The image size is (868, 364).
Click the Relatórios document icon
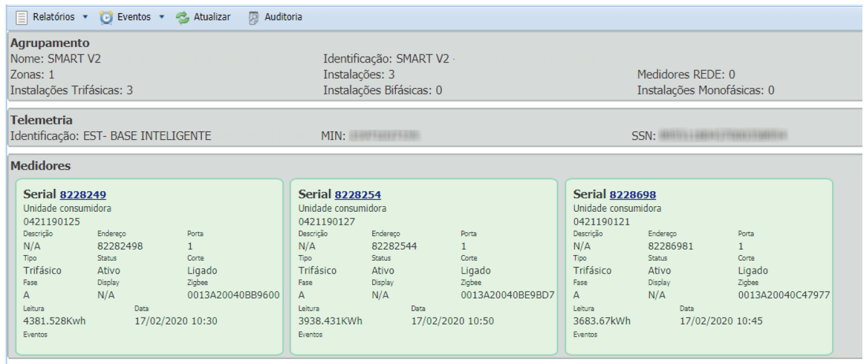click(22, 17)
